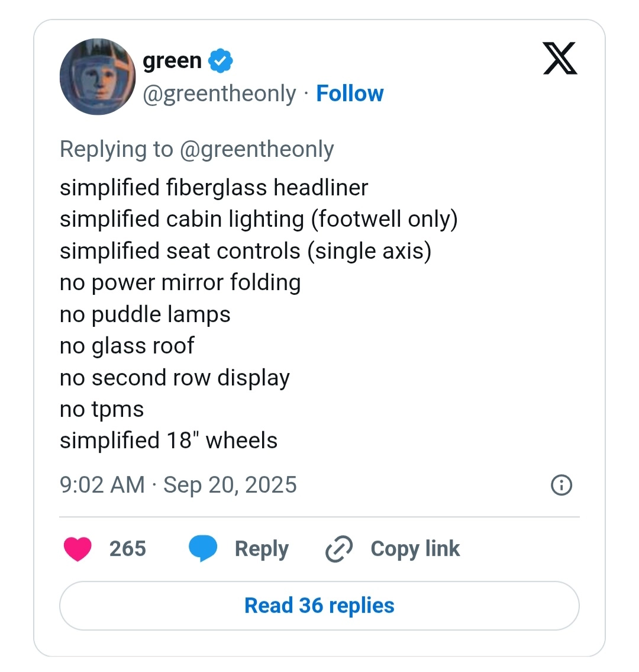Click @greentheonly in the "Replying to" line
639x672 pixels.
coord(256,149)
